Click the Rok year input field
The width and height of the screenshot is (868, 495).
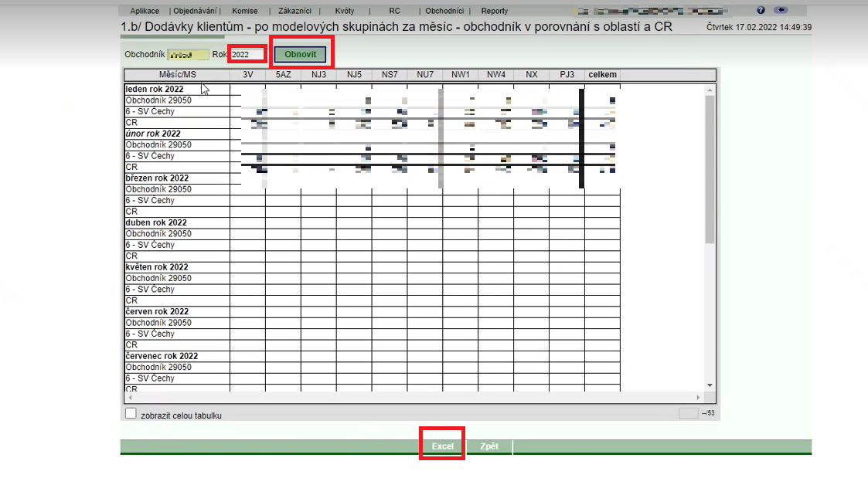[247, 55]
